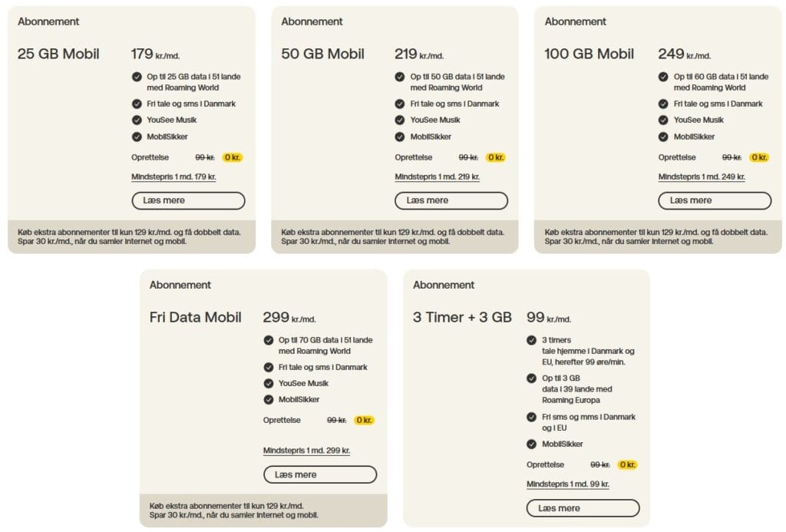Select the data checkmark icon on 50 GB Mobil
Image resolution: width=786 pixels, height=532 pixels.
tap(400, 77)
